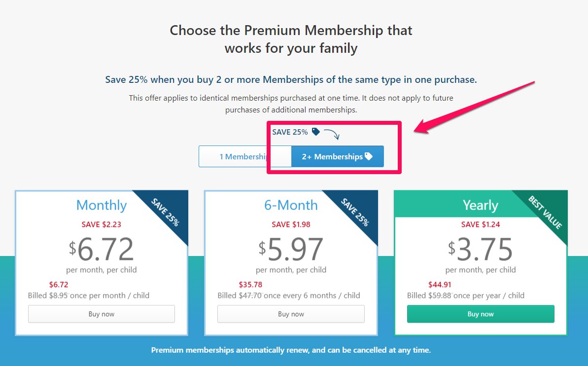Screen dimensions: 588x366
Task: Click Buy now on the Monthly plan
Action: (102, 314)
